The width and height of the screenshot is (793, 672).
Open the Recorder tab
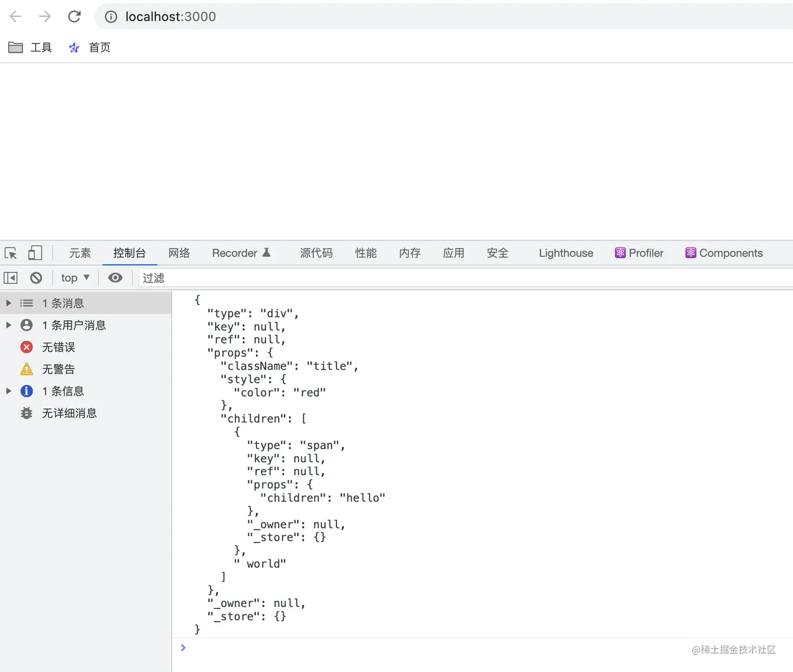241,253
